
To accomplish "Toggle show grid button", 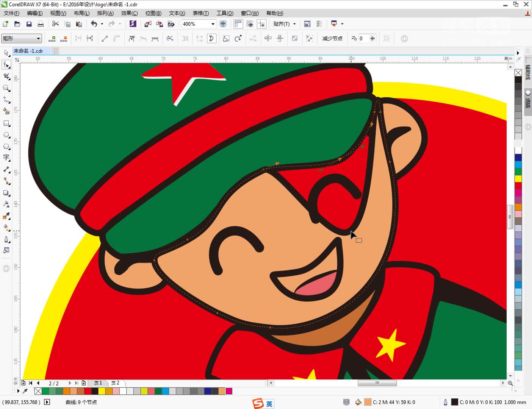I will click(x=250, y=24).
